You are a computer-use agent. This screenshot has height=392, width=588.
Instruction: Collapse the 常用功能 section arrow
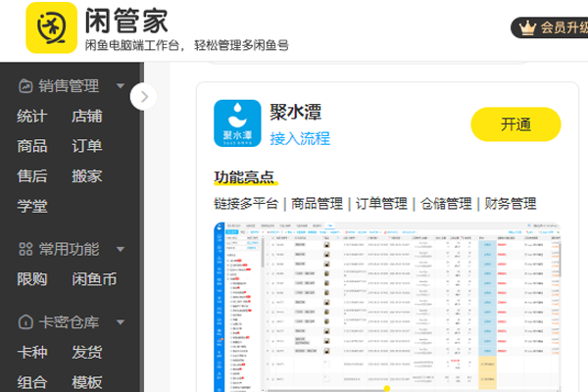coord(121,249)
